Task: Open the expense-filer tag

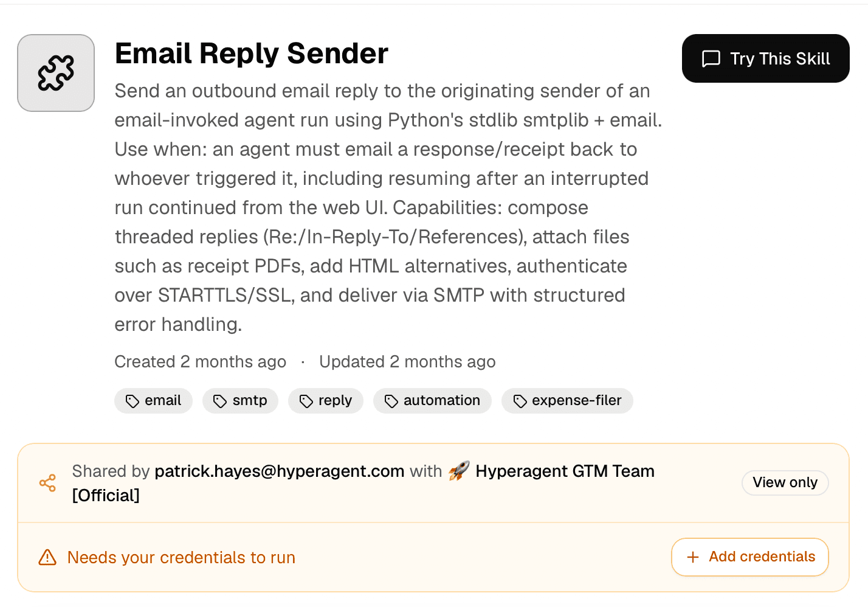Action: (567, 401)
